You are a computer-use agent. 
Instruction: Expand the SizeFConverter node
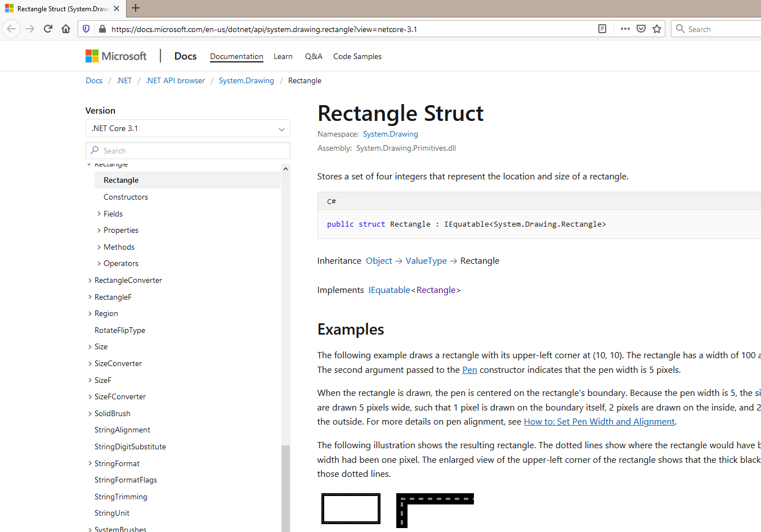pyautogui.click(x=90, y=396)
